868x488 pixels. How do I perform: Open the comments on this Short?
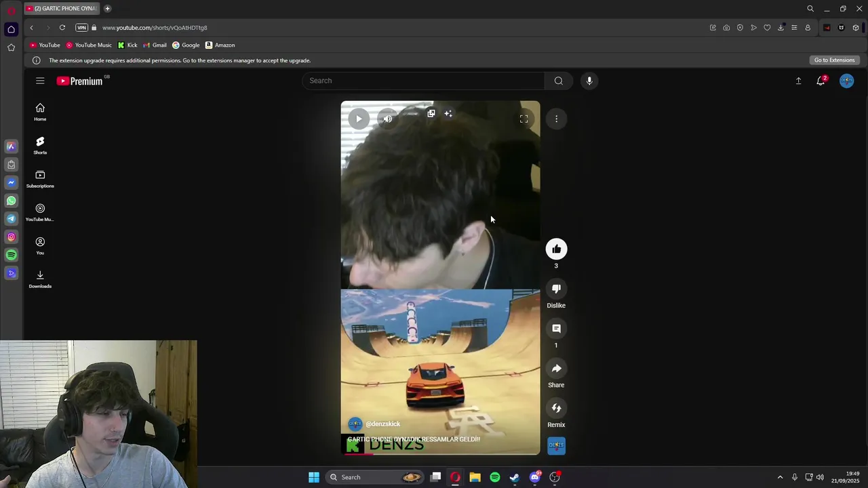tap(556, 329)
